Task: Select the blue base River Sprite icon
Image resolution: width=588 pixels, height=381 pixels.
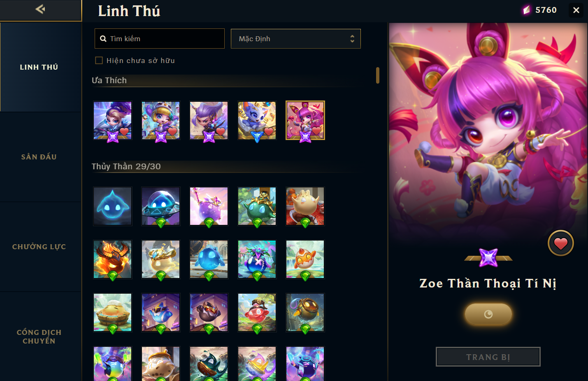Action: (x=113, y=206)
